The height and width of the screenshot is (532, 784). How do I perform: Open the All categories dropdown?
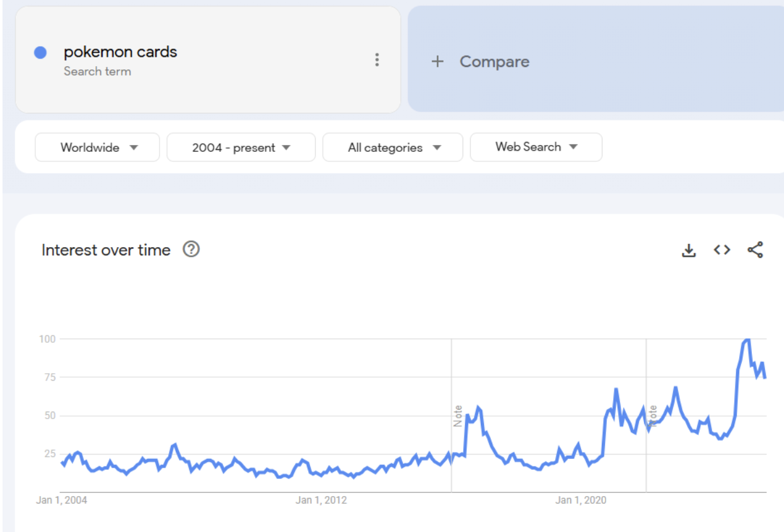point(393,147)
